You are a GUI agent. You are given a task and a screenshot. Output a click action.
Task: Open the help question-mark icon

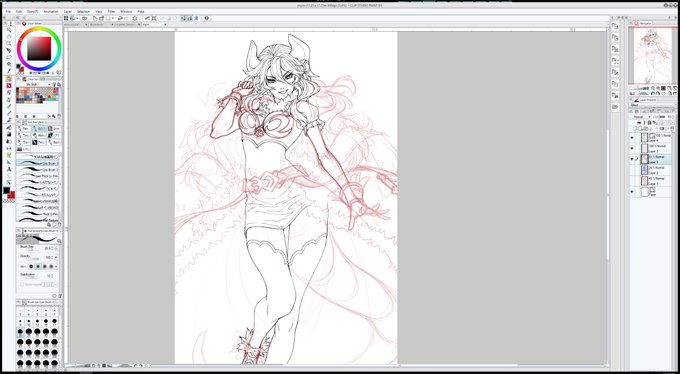pos(206,18)
